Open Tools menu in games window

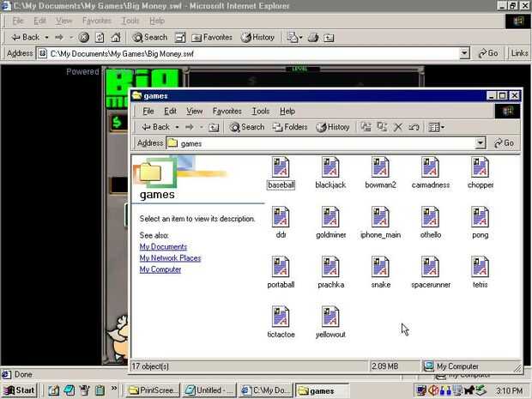point(261,111)
